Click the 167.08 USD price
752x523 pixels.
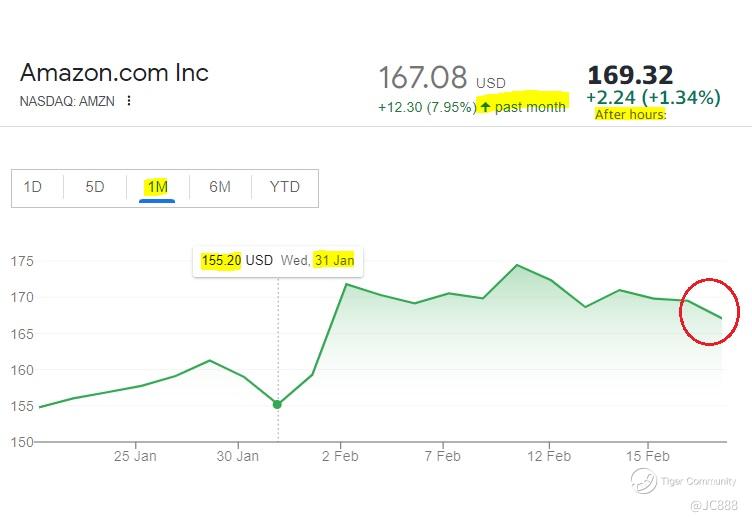click(442, 78)
